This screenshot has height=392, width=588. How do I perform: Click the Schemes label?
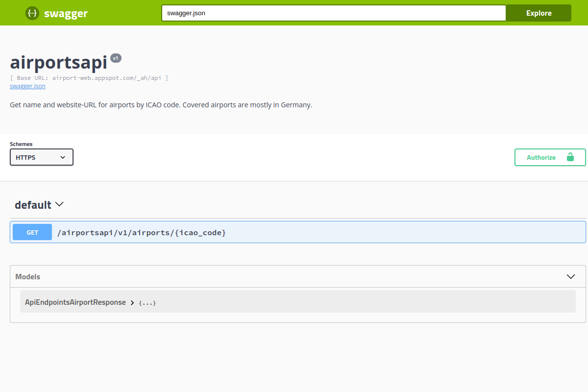pos(21,144)
